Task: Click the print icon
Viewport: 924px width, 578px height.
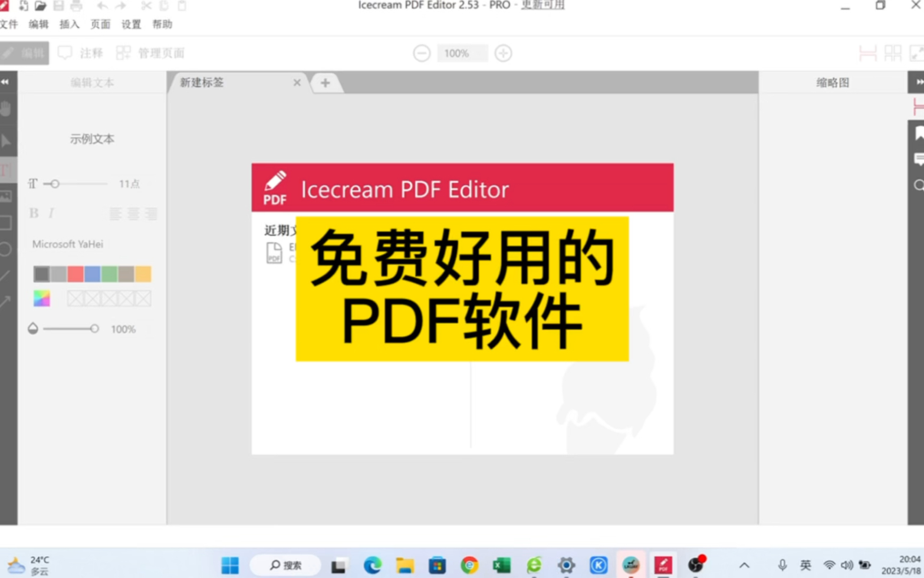Action: point(76,6)
